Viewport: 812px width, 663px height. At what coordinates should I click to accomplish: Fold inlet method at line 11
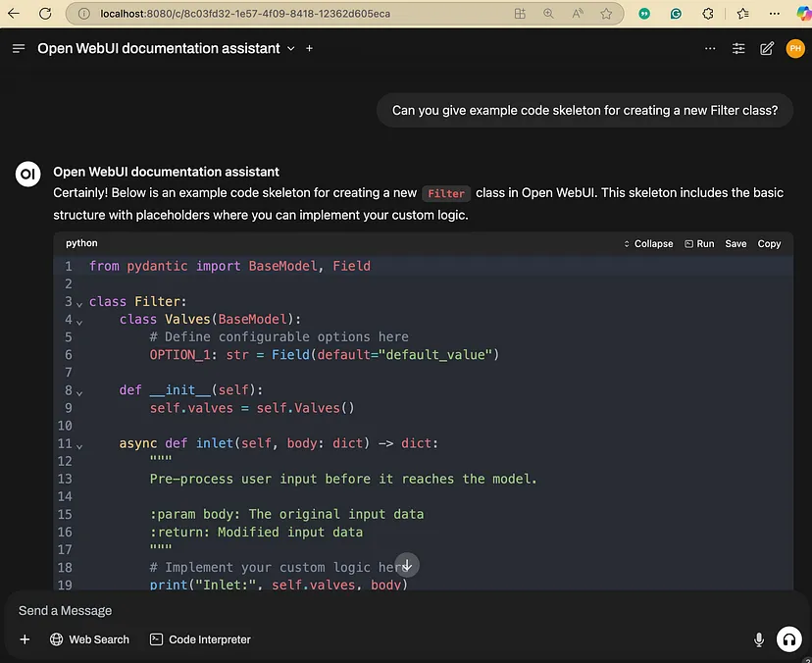pyautogui.click(x=79, y=446)
